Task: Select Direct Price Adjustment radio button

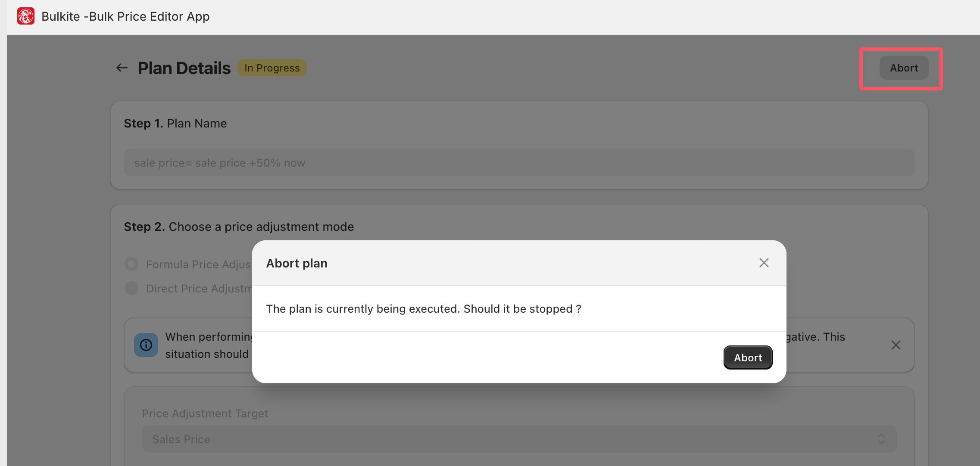Action: pyautogui.click(x=131, y=288)
